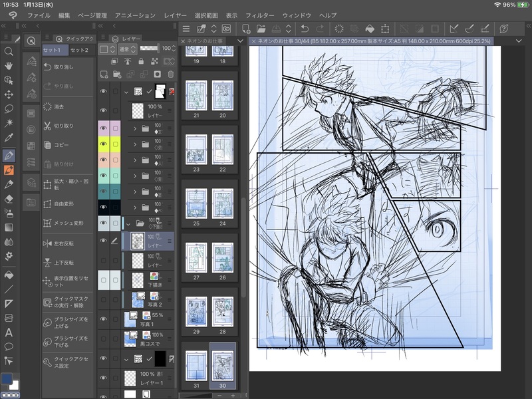Open page 28 thumbnail

click(x=222, y=311)
